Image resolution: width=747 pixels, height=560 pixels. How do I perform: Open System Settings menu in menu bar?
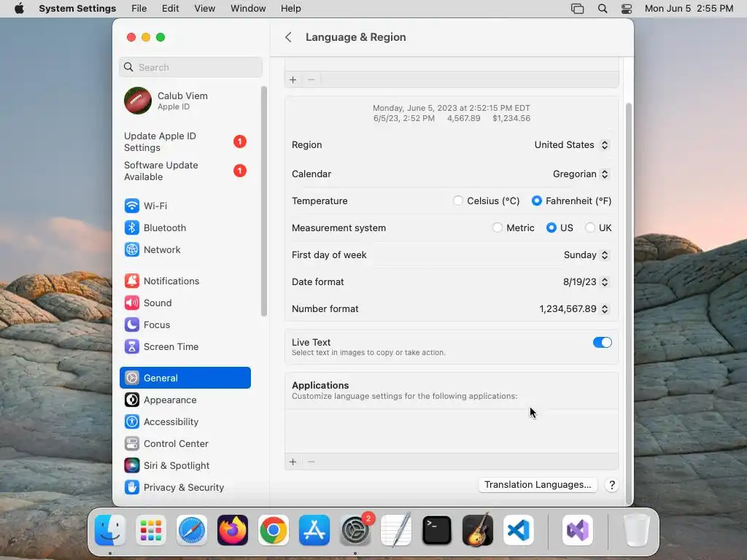(77, 9)
